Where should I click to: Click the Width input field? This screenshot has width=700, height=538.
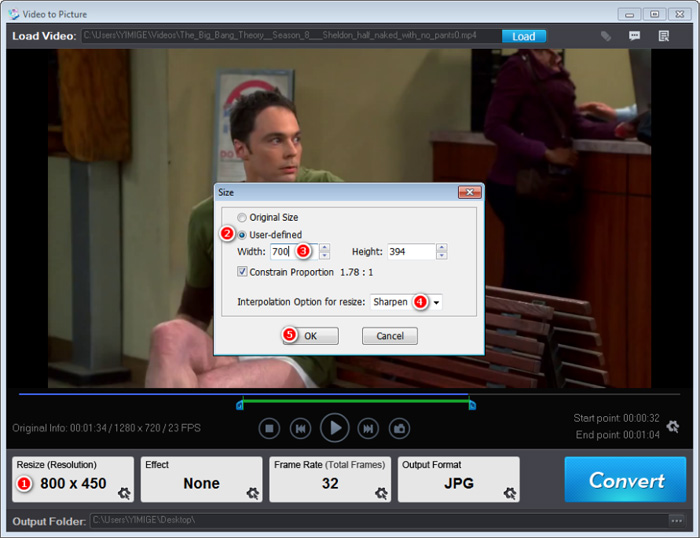(x=295, y=251)
